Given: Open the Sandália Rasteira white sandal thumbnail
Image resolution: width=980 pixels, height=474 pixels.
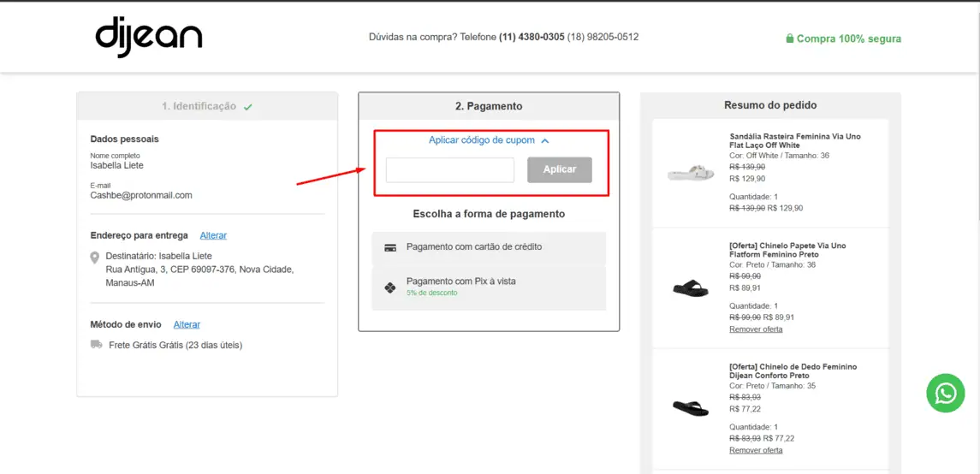Looking at the screenshot, I should click(691, 172).
